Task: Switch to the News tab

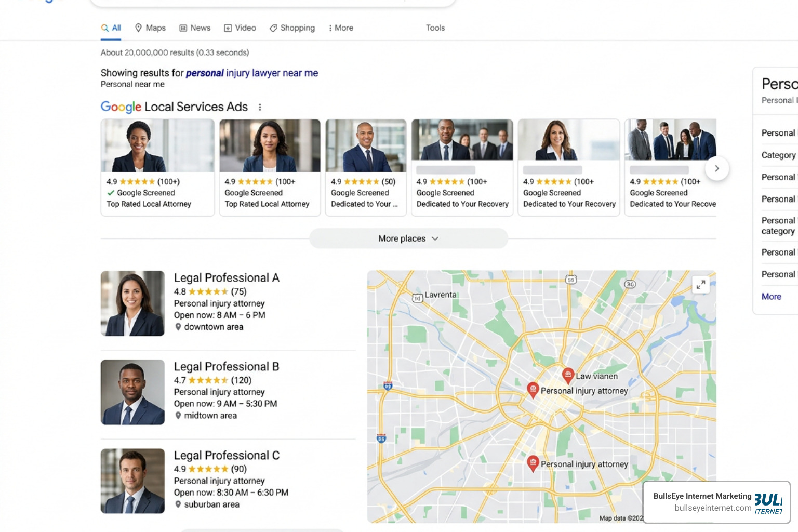Action: coord(195,28)
